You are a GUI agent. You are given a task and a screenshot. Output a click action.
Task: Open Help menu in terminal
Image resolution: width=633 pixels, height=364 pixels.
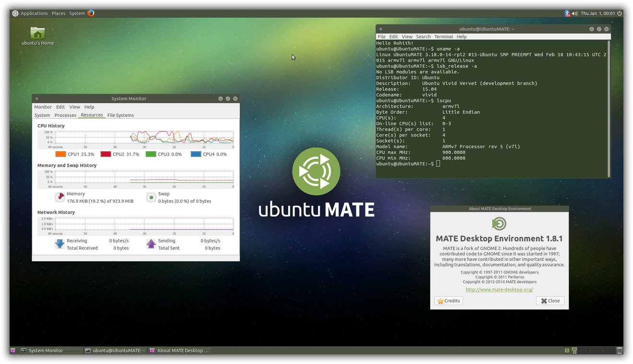pos(462,36)
